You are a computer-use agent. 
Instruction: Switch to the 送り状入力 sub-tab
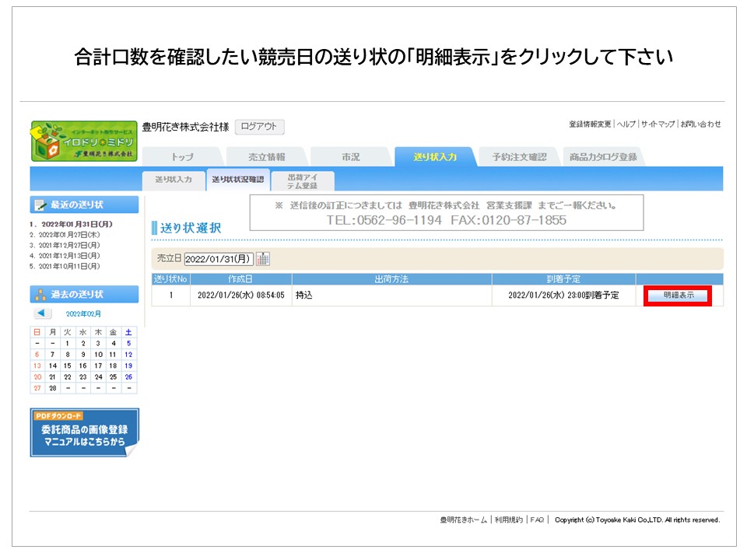174,180
